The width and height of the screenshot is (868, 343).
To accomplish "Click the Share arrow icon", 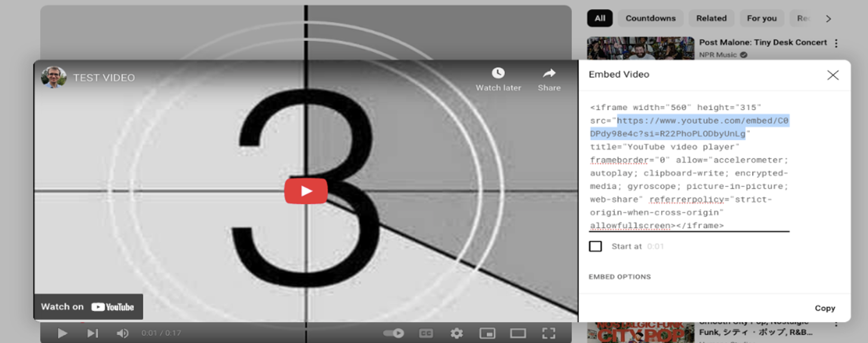I will (549, 73).
